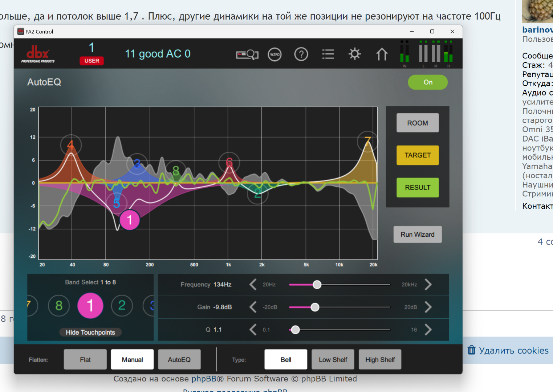Increase Q with the right chevron

click(x=428, y=330)
